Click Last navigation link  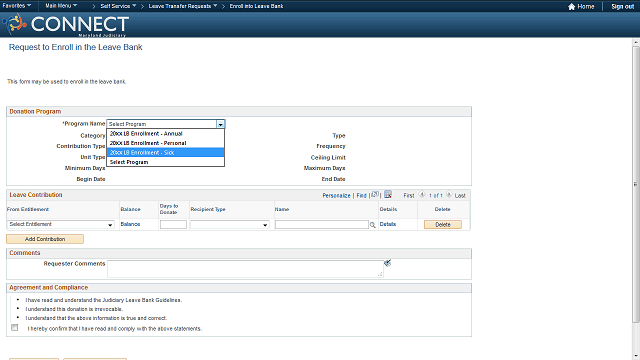460,196
